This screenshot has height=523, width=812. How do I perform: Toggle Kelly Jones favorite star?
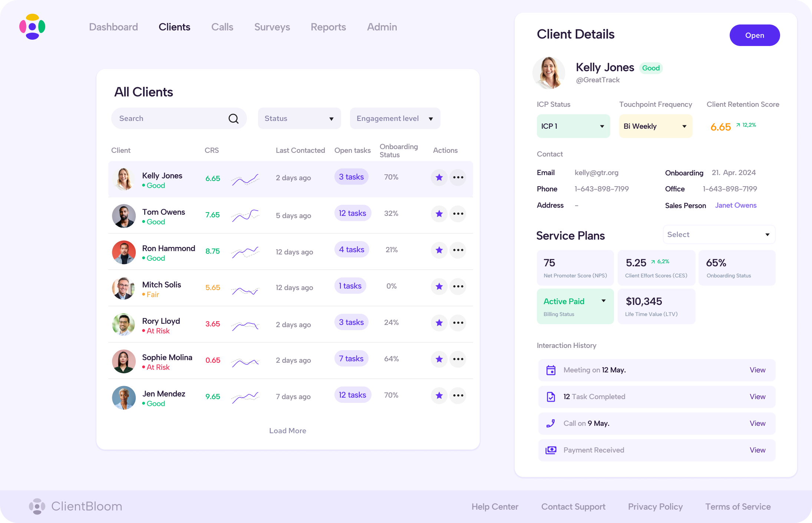(439, 177)
